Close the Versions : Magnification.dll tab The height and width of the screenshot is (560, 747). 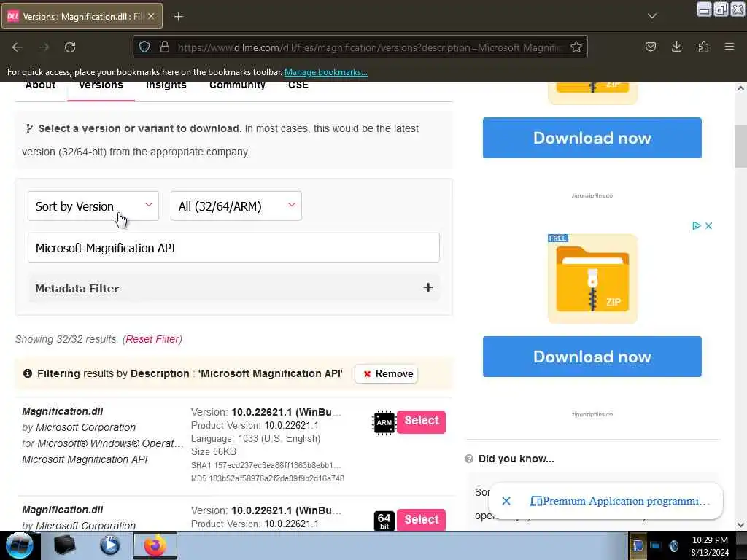coord(151,16)
